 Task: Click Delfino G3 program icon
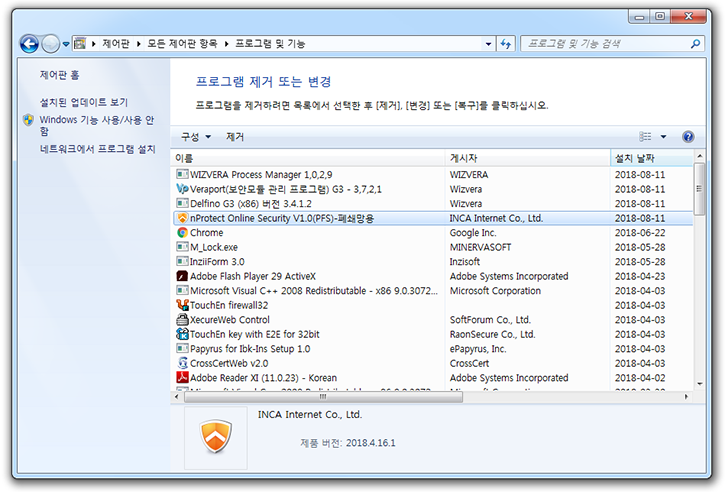click(x=182, y=203)
